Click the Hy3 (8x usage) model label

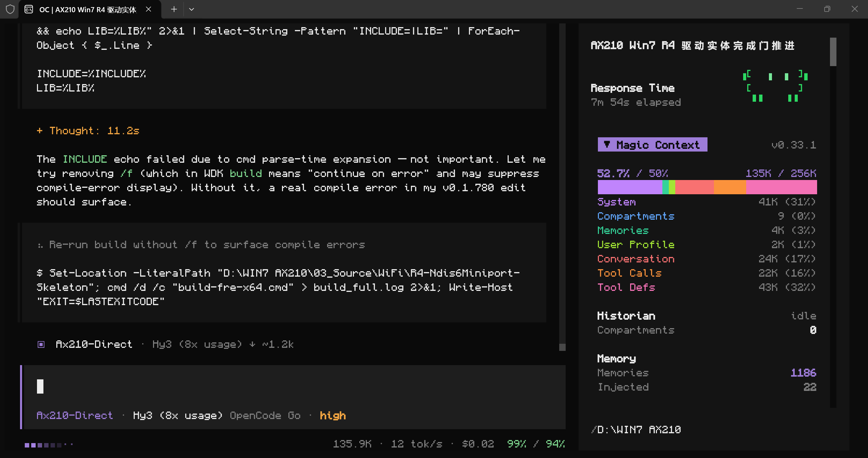(177, 416)
